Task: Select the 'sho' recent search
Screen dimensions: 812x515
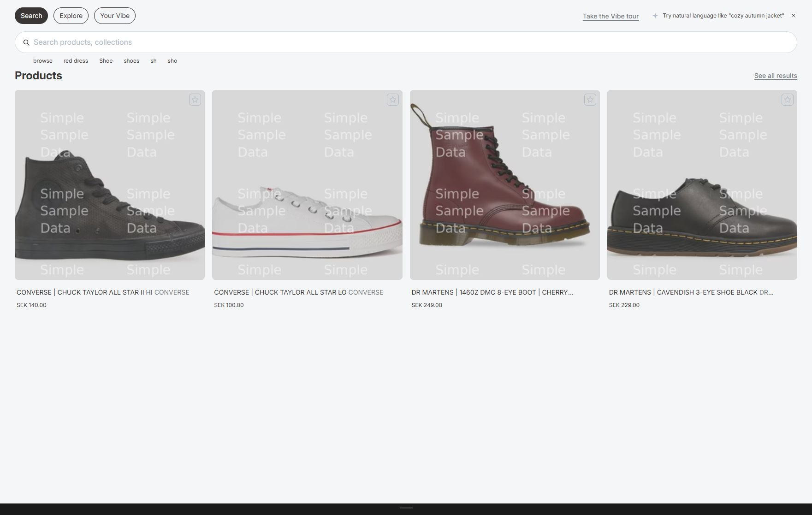Action: click(172, 61)
